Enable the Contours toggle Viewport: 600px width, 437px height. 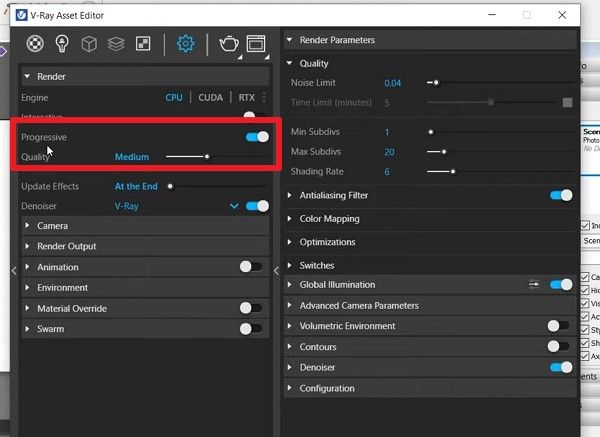pyautogui.click(x=559, y=346)
